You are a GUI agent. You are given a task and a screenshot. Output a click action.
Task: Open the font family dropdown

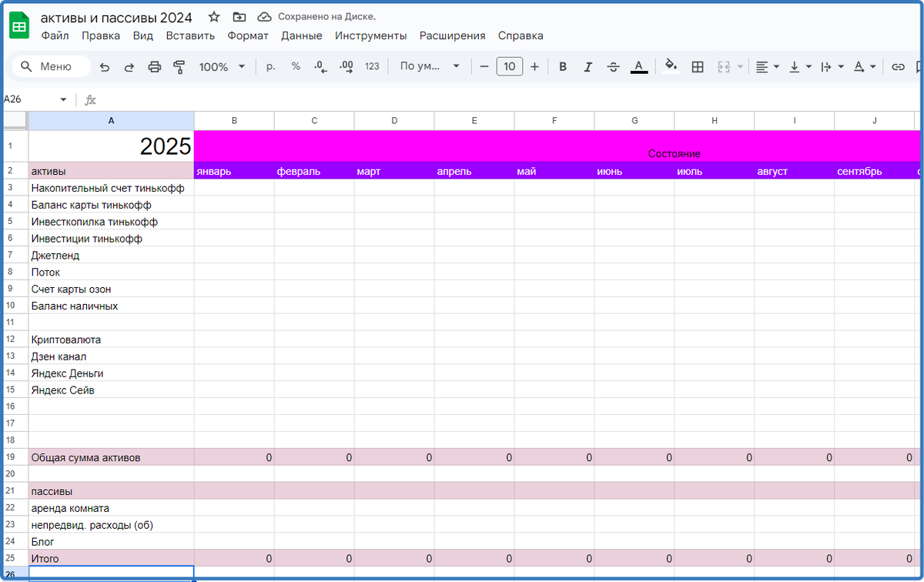(430, 67)
